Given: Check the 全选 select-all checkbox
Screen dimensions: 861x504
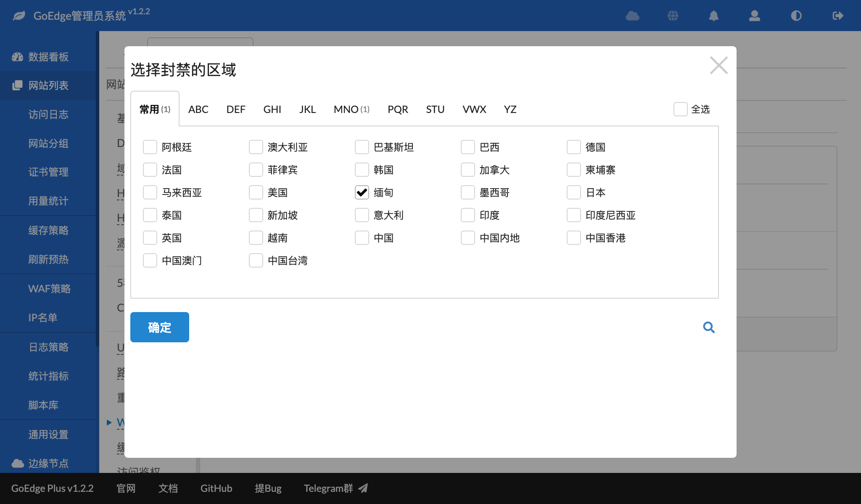Looking at the screenshot, I should (681, 109).
